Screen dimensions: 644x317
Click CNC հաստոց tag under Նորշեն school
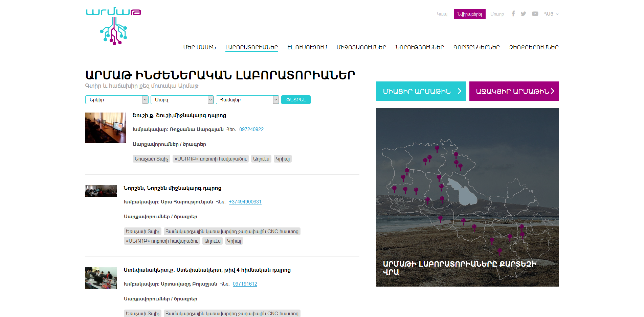click(x=232, y=231)
